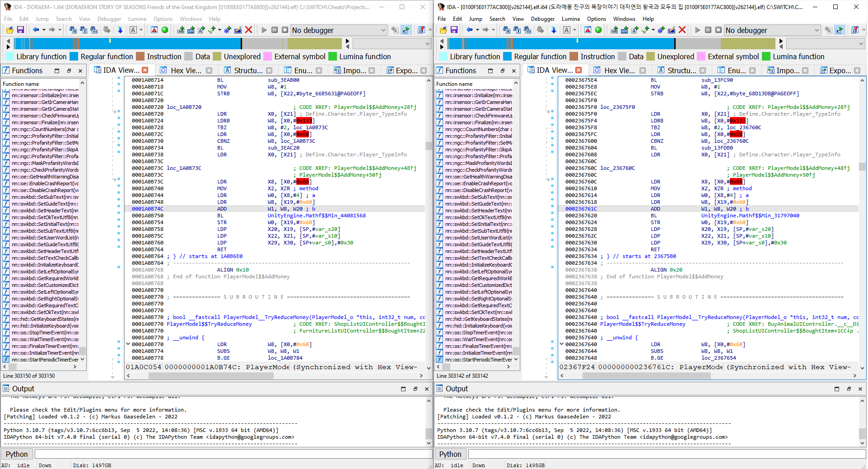Switch to the Hex View tab in left IDA
The width and height of the screenshot is (868, 469).
click(186, 70)
